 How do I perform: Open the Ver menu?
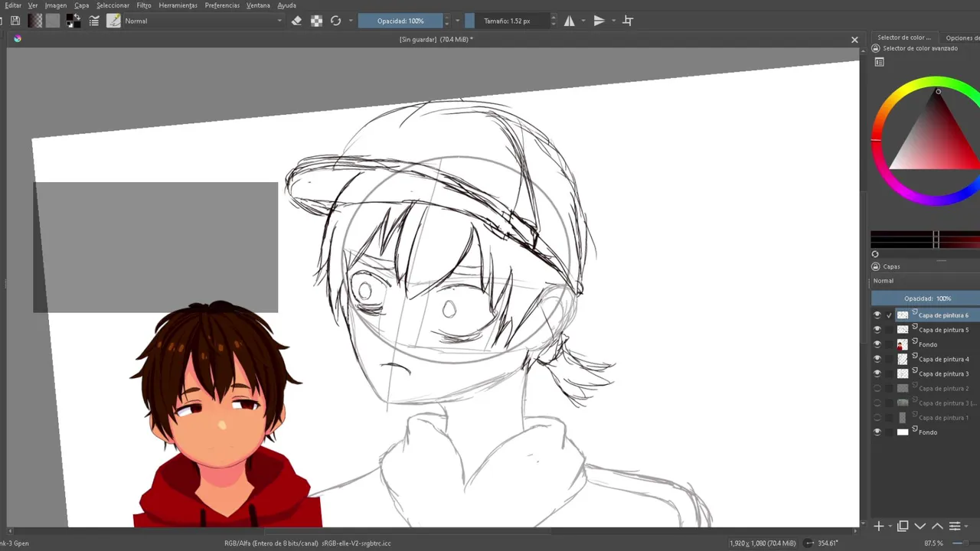(33, 5)
